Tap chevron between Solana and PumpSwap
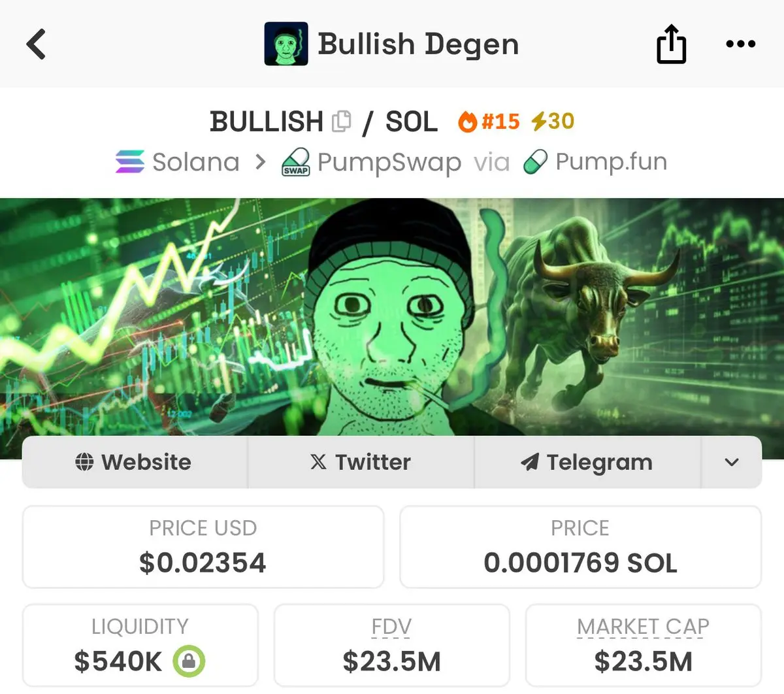Image resolution: width=784 pixels, height=694 pixels. pos(261,161)
